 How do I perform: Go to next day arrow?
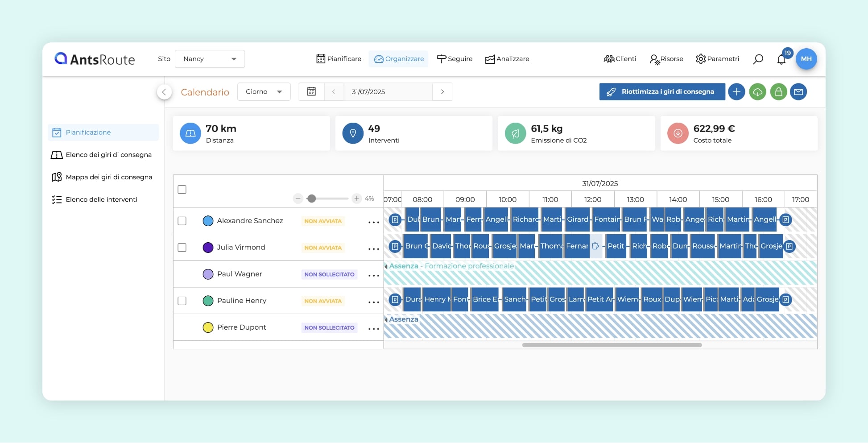(x=442, y=92)
